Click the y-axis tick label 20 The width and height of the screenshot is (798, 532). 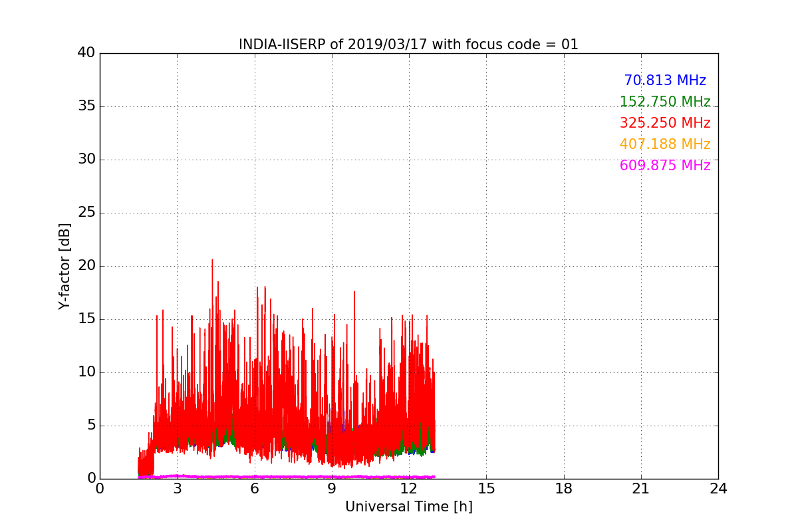86,266
